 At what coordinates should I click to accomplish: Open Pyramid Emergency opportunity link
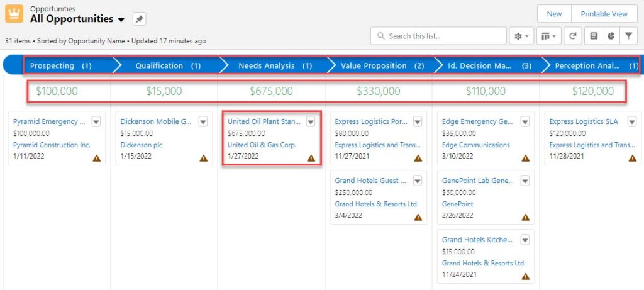[49, 121]
